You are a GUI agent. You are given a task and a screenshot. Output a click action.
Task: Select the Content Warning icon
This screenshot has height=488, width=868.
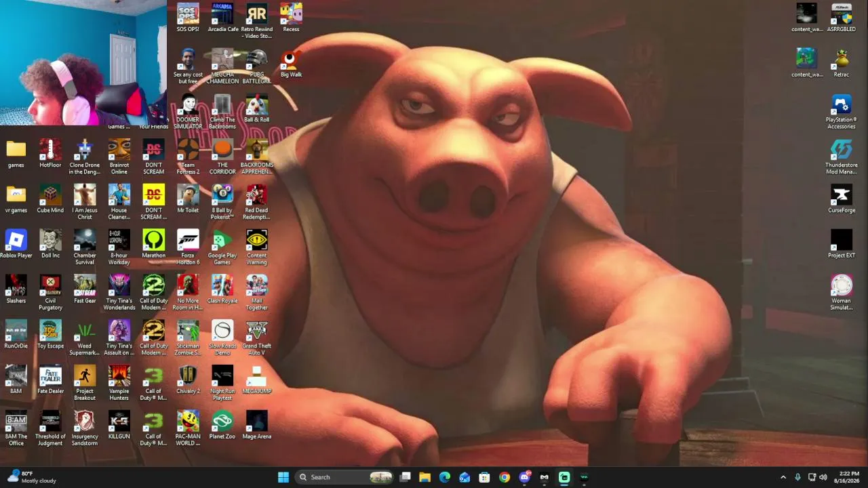coord(256,248)
